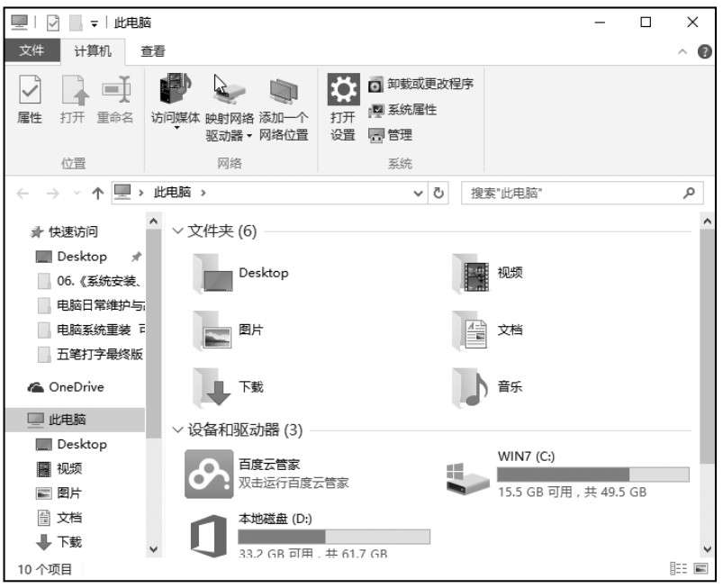Select the 音乐 folder in main pane

click(488, 387)
